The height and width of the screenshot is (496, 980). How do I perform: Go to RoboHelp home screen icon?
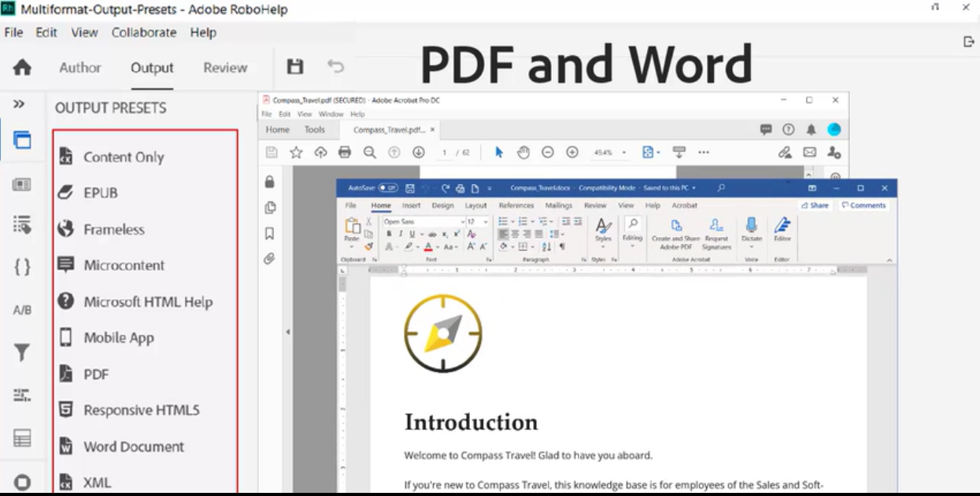[x=22, y=68]
